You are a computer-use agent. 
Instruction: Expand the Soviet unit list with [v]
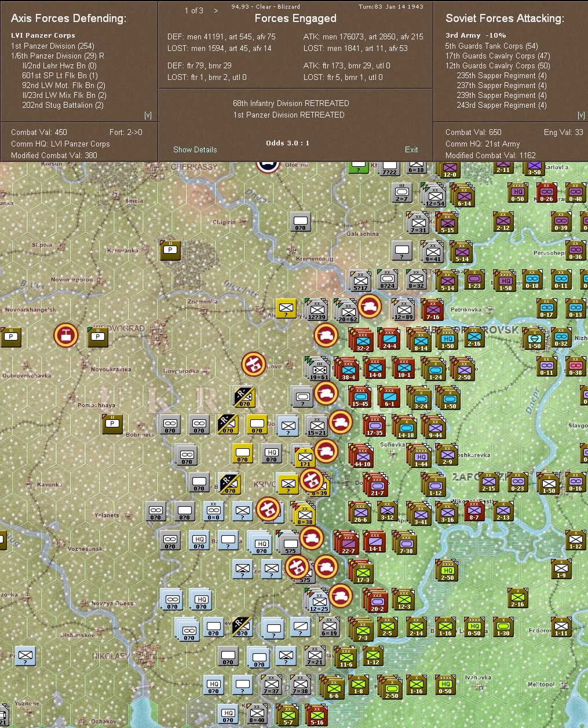coord(581,115)
